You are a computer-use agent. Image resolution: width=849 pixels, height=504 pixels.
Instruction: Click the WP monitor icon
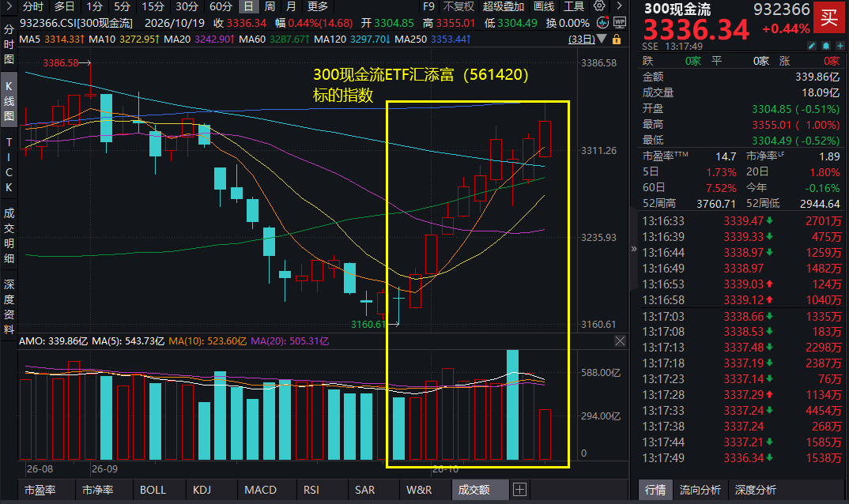coord(620,23)
